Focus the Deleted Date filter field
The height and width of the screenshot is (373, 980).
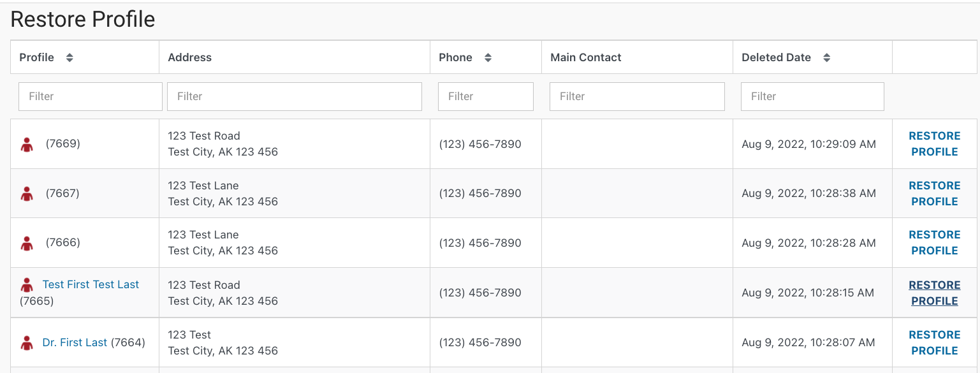[812, 96]
